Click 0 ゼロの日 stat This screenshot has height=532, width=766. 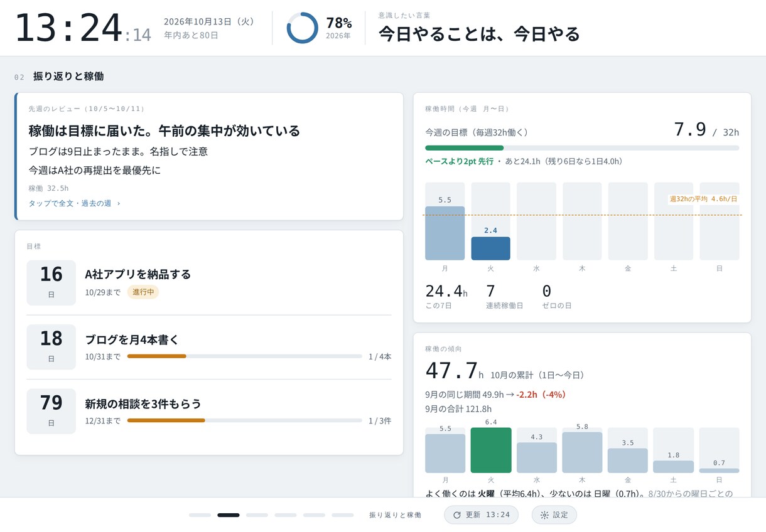click(x=556, y=297)
